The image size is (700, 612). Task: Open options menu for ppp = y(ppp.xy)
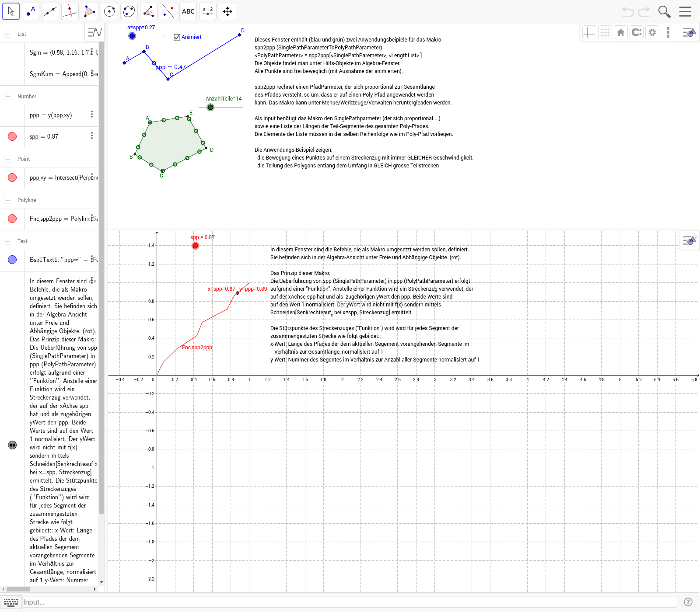click(x=92, y=114)
